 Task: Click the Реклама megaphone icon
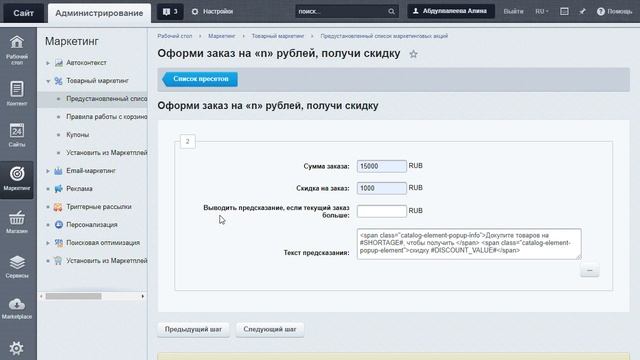59,189
